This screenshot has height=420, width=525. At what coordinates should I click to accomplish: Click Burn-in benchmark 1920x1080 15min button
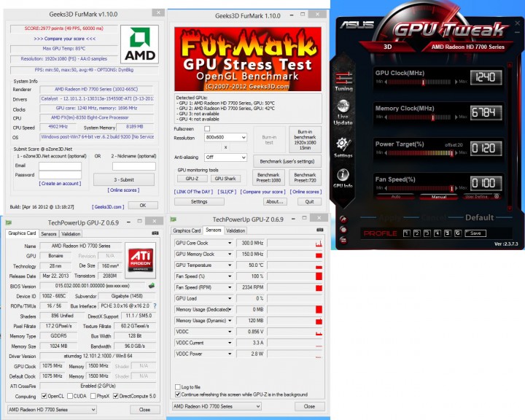coord(305,140)
